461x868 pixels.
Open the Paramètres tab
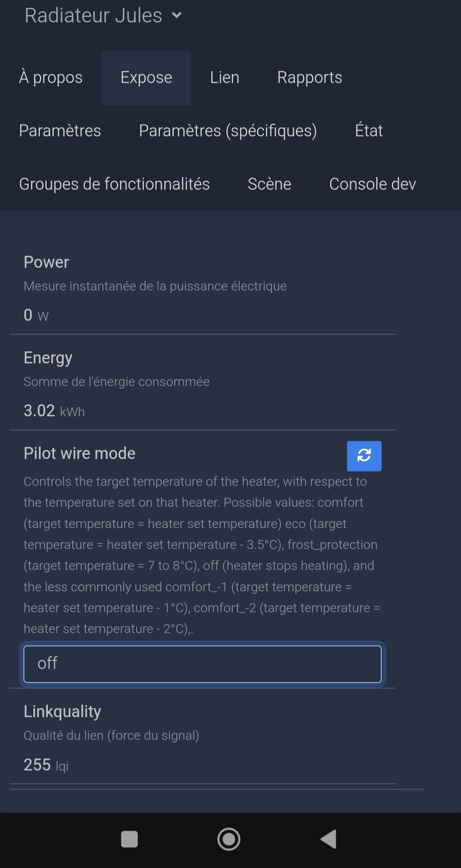coord(60,131)
